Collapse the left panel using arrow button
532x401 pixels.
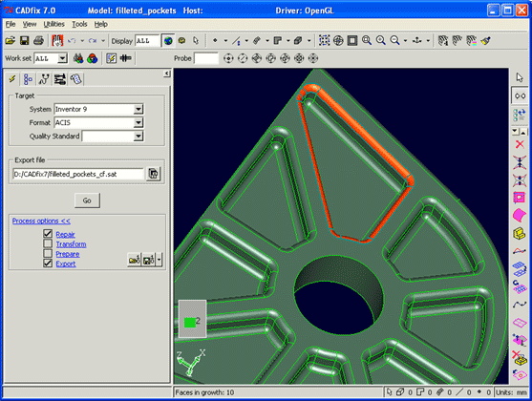pos(166,74)
